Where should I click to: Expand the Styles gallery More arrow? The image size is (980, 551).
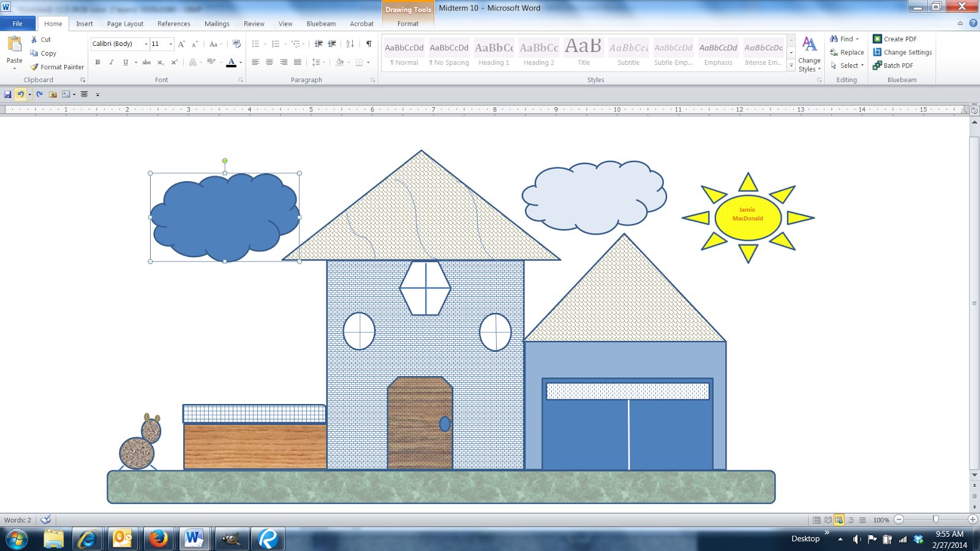[791, 65]
